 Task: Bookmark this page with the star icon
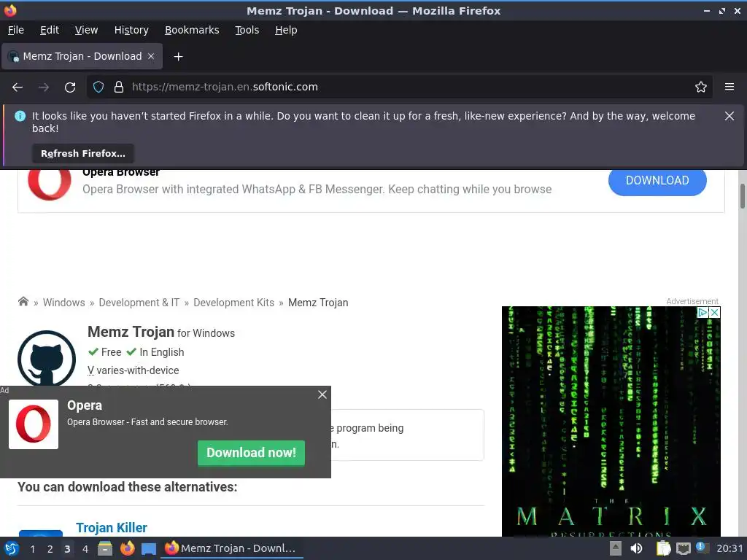tap(701, 87)
